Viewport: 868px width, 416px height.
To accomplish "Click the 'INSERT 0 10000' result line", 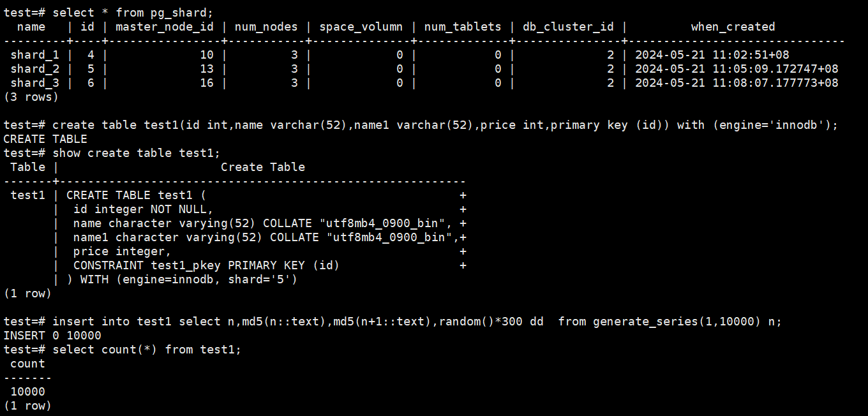I will pos(52,336).
